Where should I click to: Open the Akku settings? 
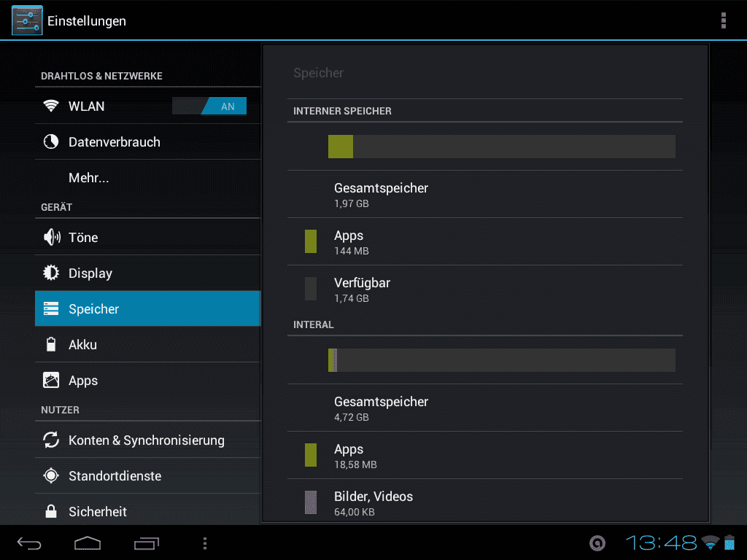147,344
